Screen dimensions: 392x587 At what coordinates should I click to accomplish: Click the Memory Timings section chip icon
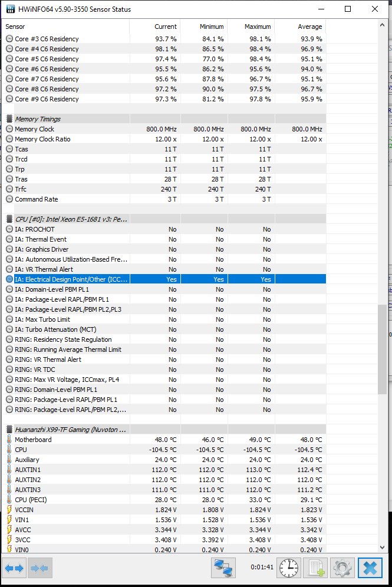(9, 118)
